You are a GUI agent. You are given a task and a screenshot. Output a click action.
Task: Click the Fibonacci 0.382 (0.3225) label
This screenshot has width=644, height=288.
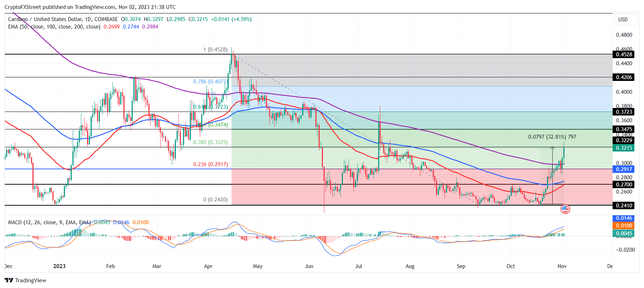click(211, 142)
